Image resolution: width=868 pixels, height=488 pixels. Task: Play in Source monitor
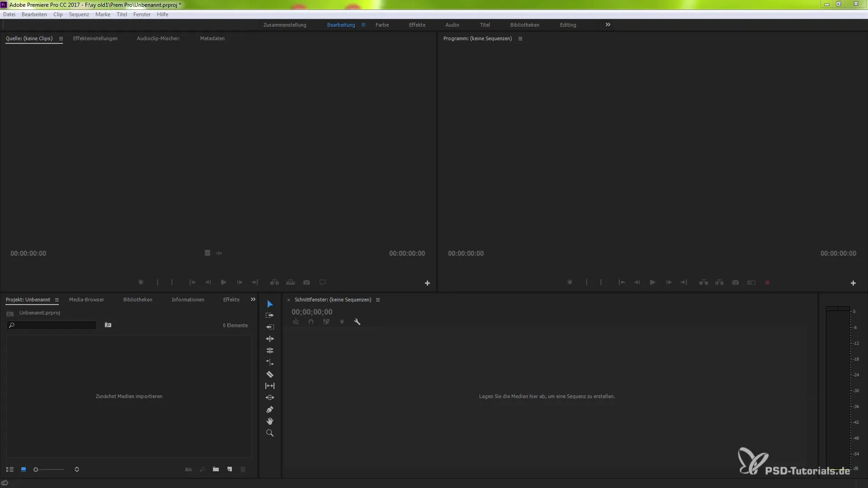coord(224,282)
